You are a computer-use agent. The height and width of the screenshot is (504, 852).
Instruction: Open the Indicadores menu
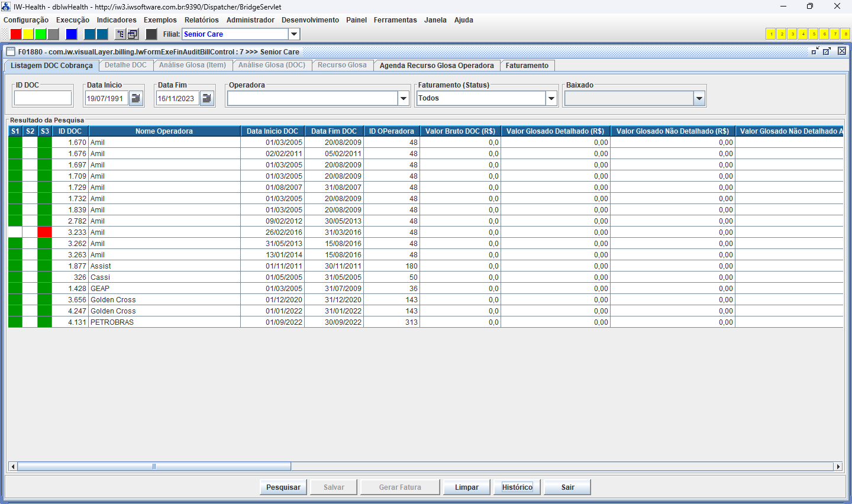pyautogui.click(x=117, y=20)
